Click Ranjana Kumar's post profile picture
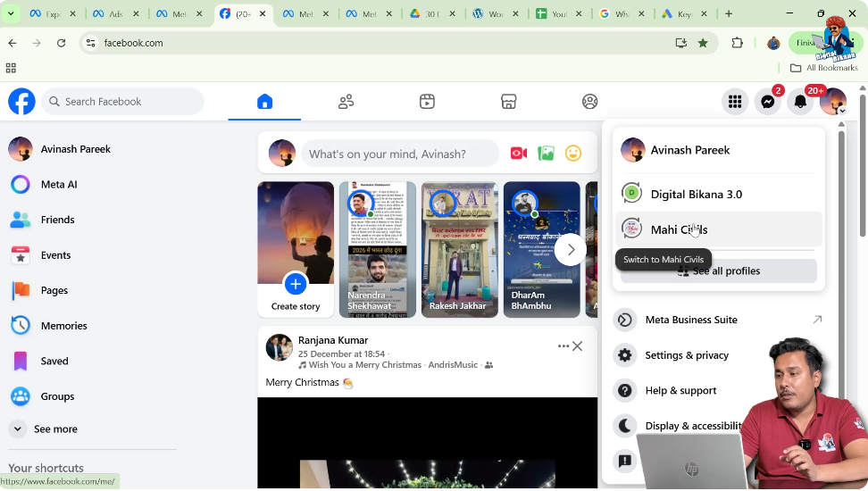 coord(280,347)
